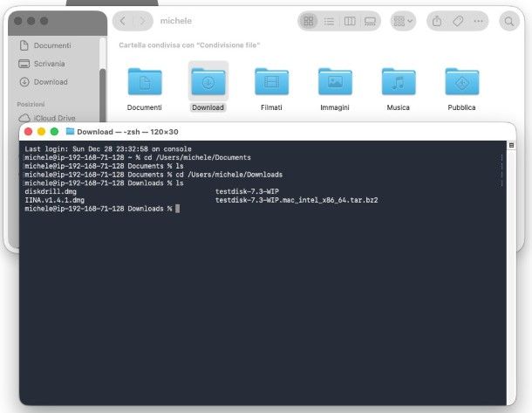Image resolution: width=532 pixels, height=413 pixels.
Task: Click the 'cd /Users/michele/Downloads' command
Action: 228,175
